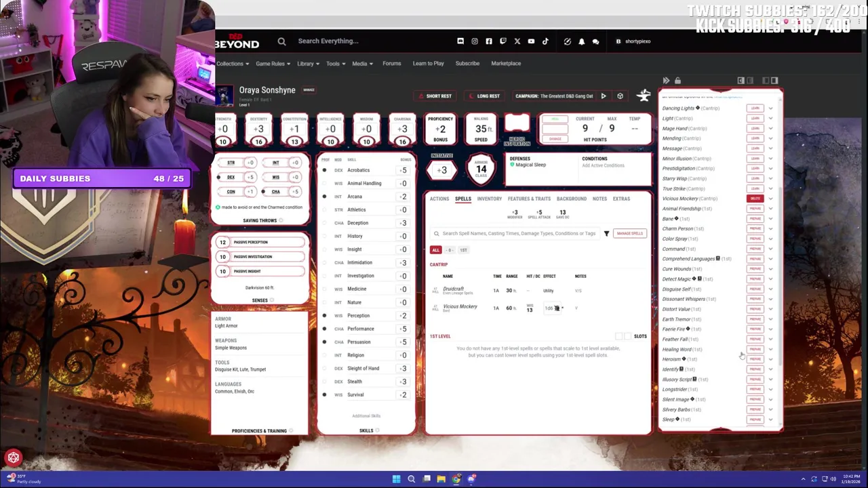Viewport: 868px width, 488px height.
Task: Open the anvil builder icon
Action: (644, 95)
